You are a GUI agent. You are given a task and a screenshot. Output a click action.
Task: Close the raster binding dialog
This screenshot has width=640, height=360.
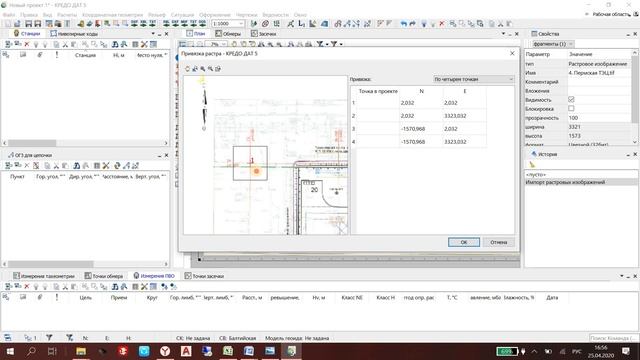coord(512,53)
